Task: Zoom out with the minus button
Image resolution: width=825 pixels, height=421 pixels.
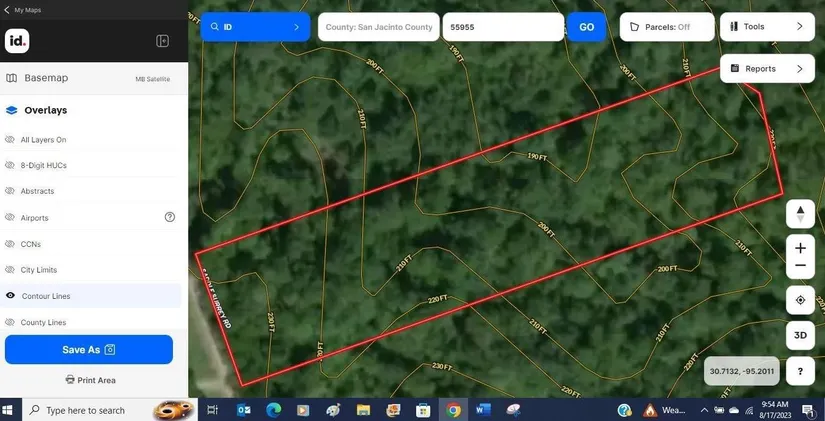Action: (x=800, y=266)
